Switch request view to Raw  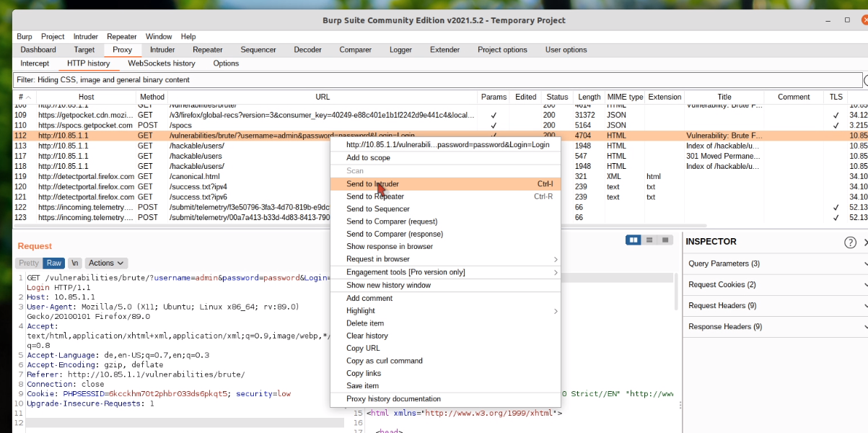[53, 263]
